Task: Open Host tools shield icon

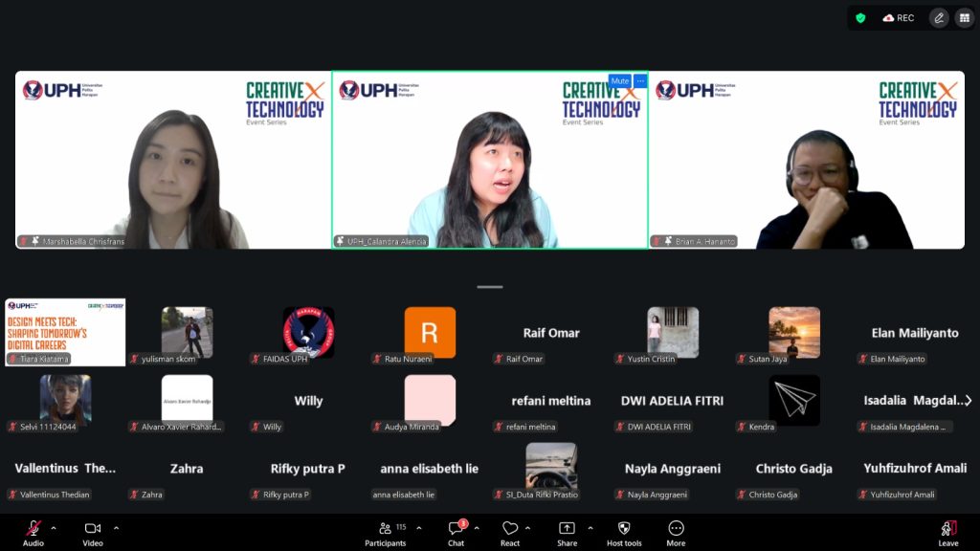Action: pos(624,529)
